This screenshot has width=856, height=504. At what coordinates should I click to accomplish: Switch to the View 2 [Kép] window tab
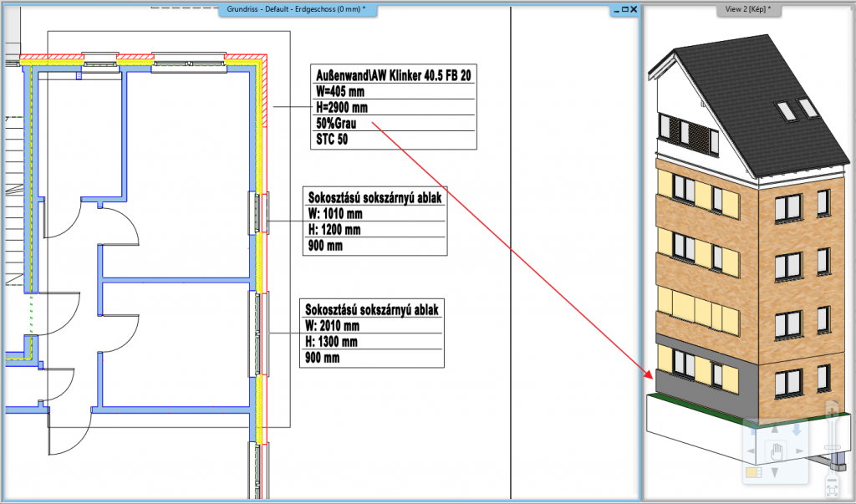tap(748, 9)
